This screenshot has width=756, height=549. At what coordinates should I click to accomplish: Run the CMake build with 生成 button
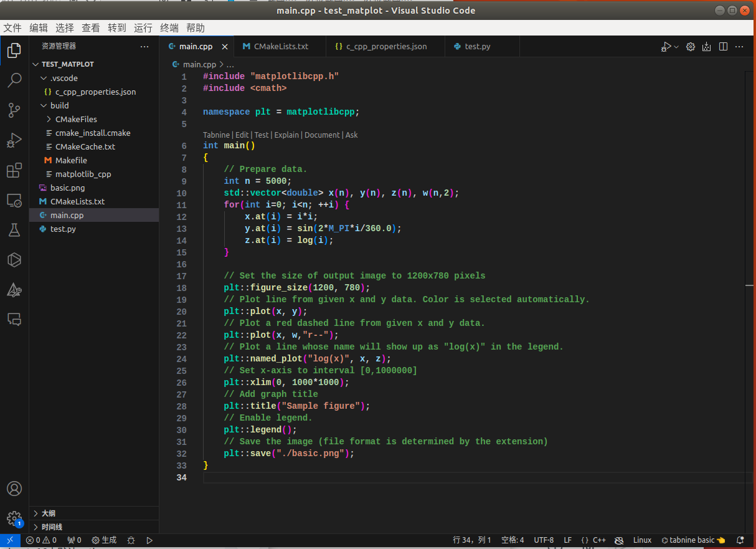[103, 540]
